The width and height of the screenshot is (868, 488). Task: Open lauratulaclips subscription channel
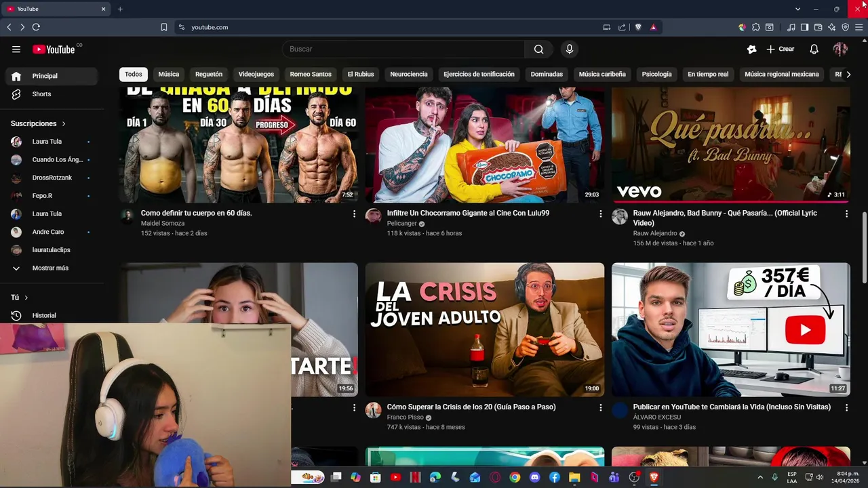pyautogui.click(x=51, y=250)
